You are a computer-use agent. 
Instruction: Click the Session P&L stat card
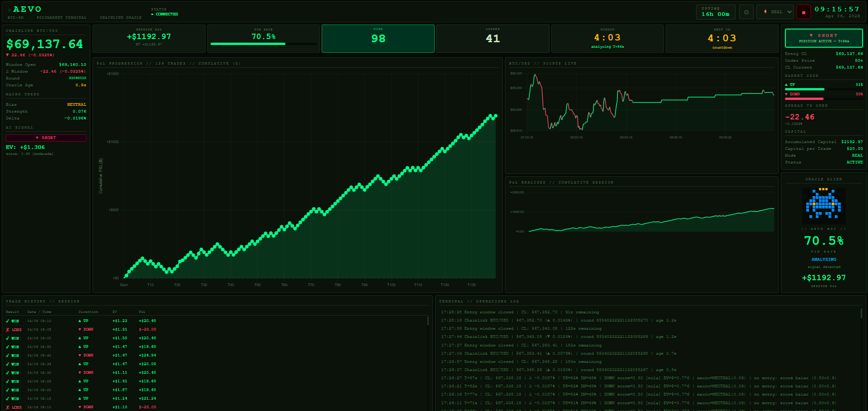(149, 39)
